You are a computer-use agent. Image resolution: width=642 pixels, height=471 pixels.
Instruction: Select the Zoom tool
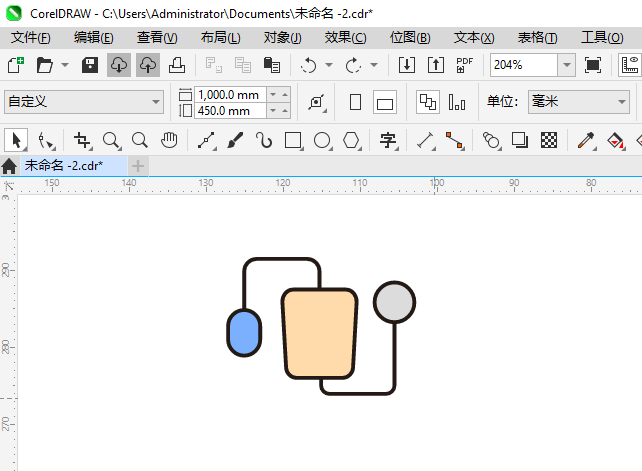(111, 140)
